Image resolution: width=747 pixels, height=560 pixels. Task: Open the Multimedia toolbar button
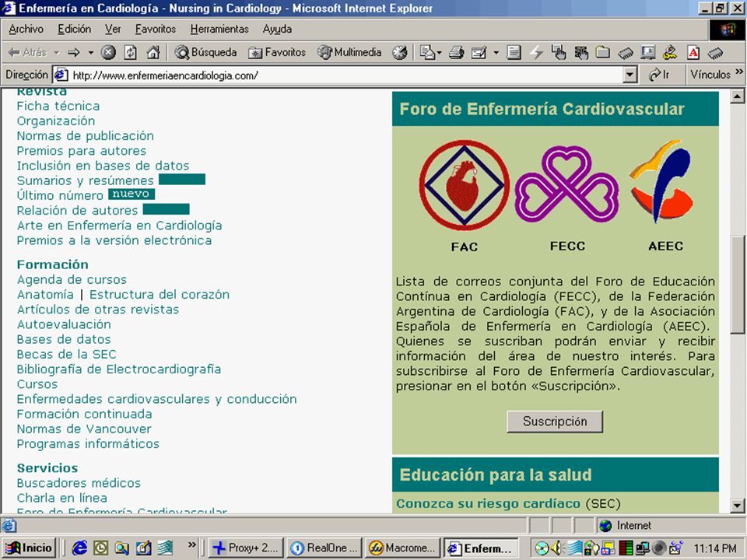coord(349,52)
